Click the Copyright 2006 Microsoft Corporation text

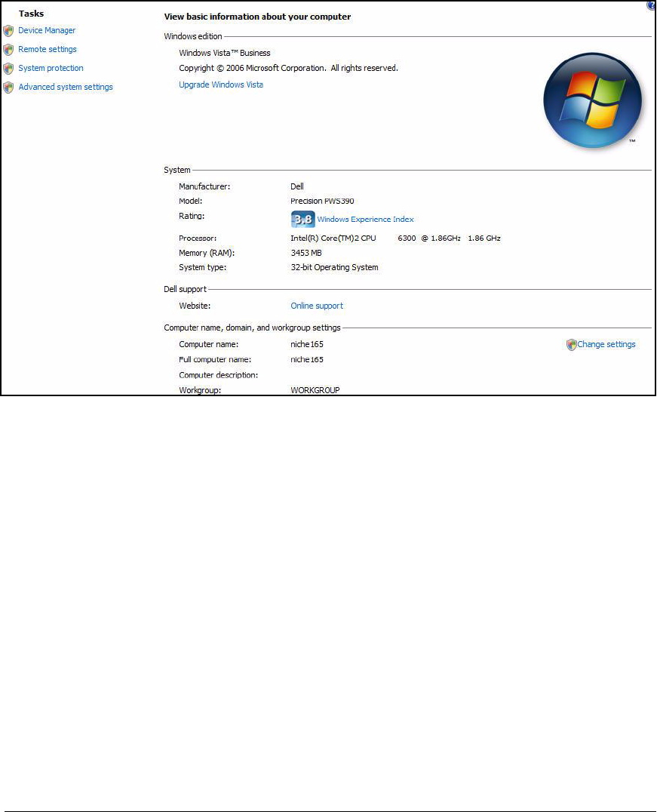pos(288,68)
